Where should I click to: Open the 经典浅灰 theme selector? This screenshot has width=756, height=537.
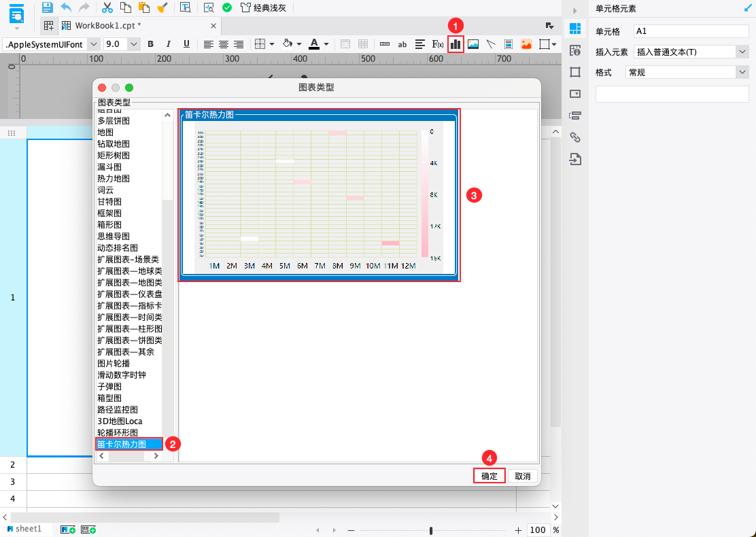click(263, 7)
